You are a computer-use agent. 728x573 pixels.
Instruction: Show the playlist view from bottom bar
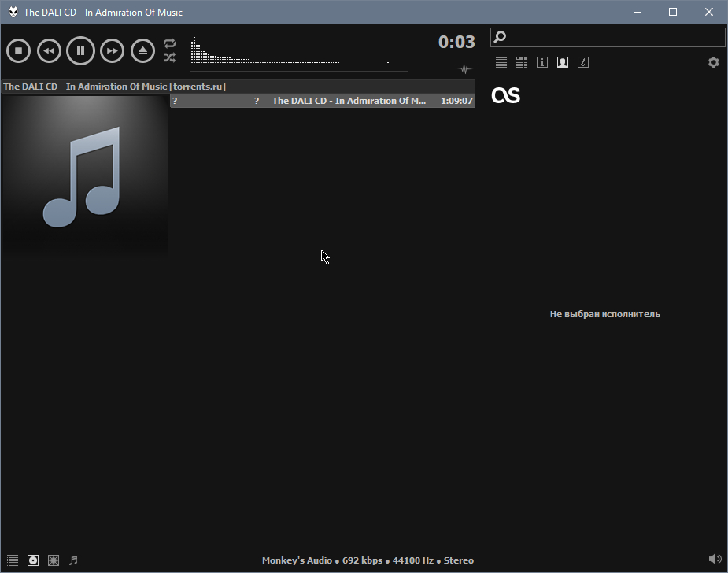(x=13, y=560)
